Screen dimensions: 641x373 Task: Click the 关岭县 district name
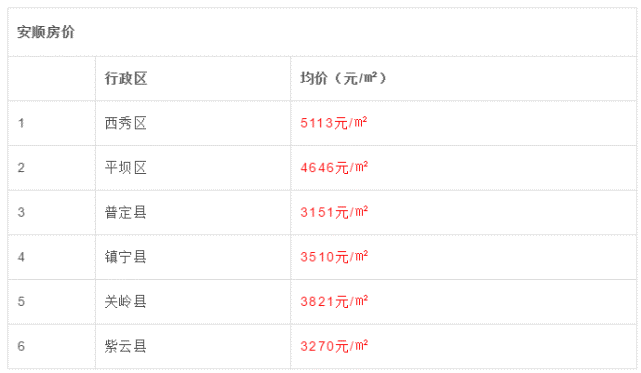(126, 301)
